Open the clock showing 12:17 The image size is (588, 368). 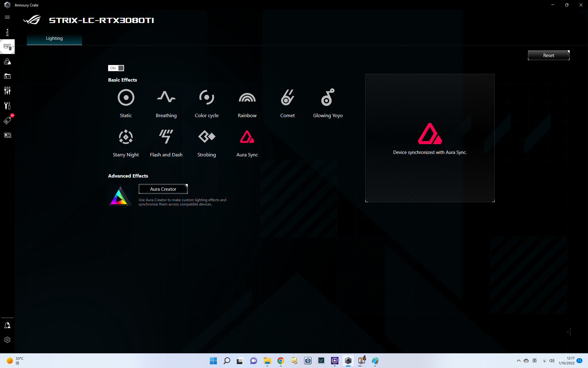pos(567,361)
